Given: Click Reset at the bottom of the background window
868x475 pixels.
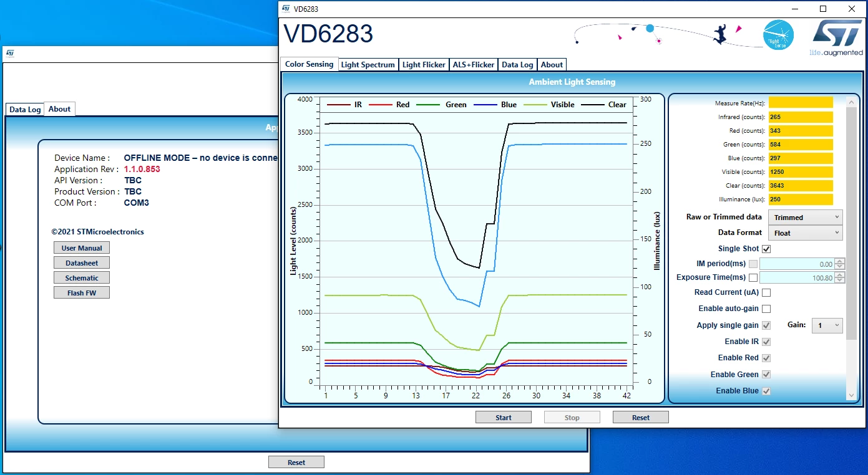Looking at the screenshot, I should coord(296,463).
